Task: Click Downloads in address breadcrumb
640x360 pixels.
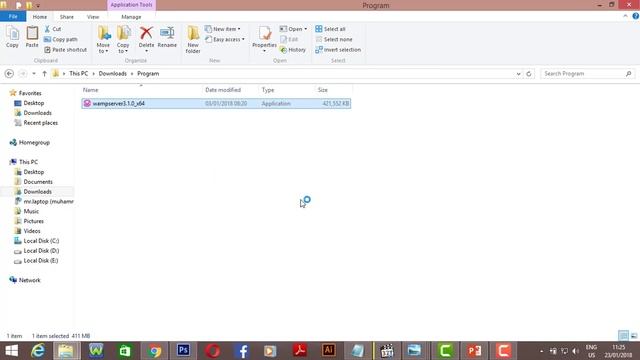Action: [113, 73]
